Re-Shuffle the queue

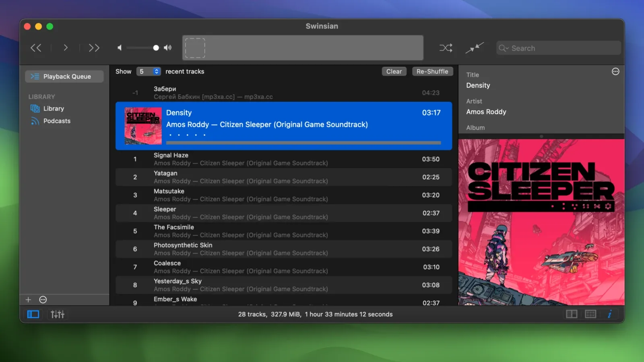pos(432,71)
